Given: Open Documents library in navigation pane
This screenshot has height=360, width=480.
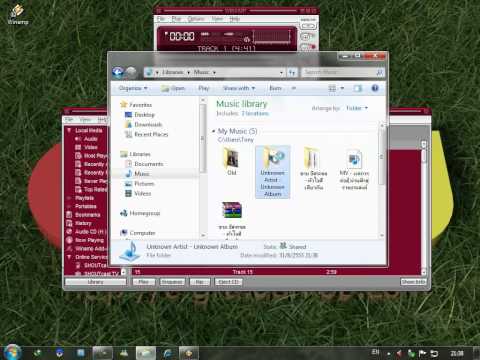Looking at the screenshot, I should click(144, 164).
